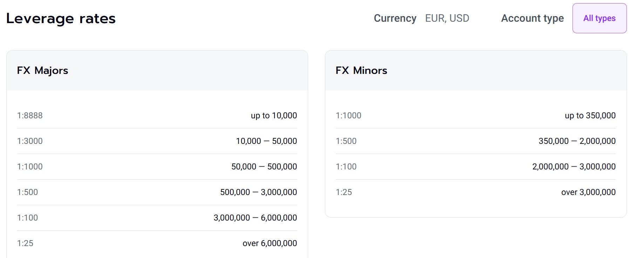Select the 350,000 — 2,000,000 range
Image resolution: width=644 pixels, height=258 pixels.
[x=577, y=141]
